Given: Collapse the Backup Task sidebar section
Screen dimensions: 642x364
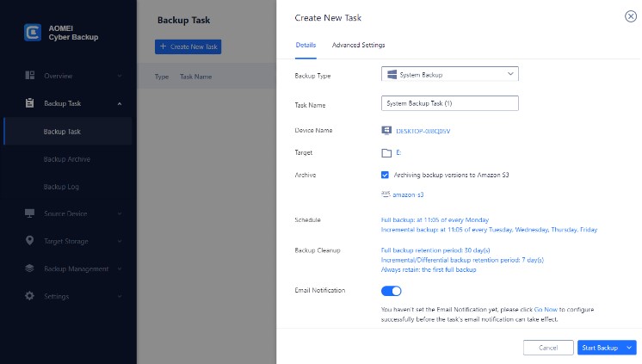Looking at the screenshot, I should click(x=119, y=104).
